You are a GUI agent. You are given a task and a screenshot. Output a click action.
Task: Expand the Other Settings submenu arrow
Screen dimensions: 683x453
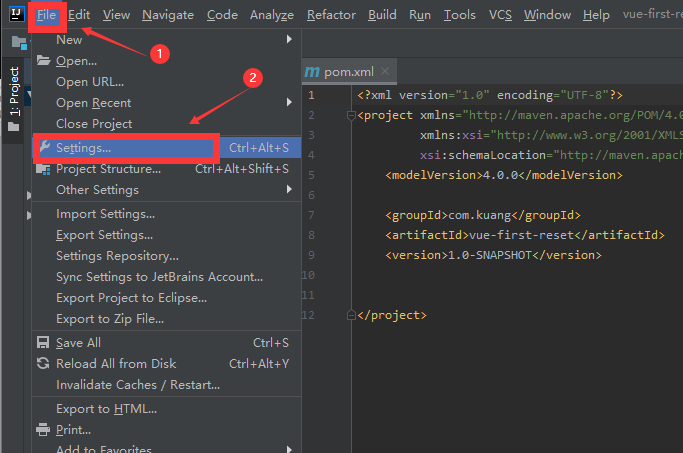pyautogui.click(x=289, y=189)
